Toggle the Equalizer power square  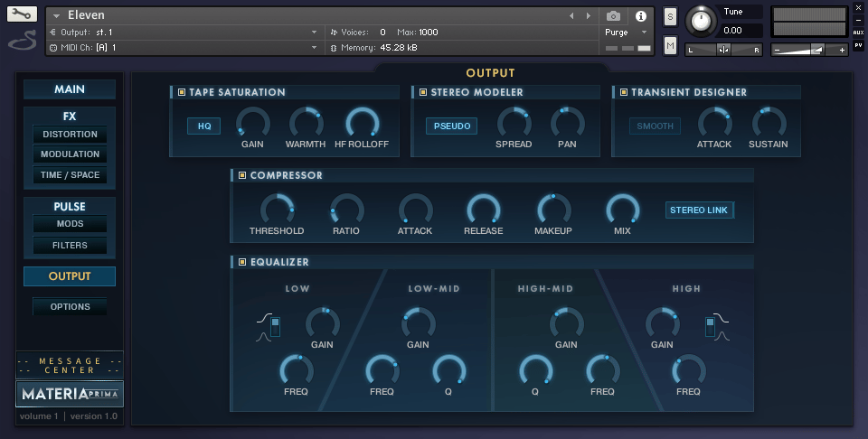(242, 262)
